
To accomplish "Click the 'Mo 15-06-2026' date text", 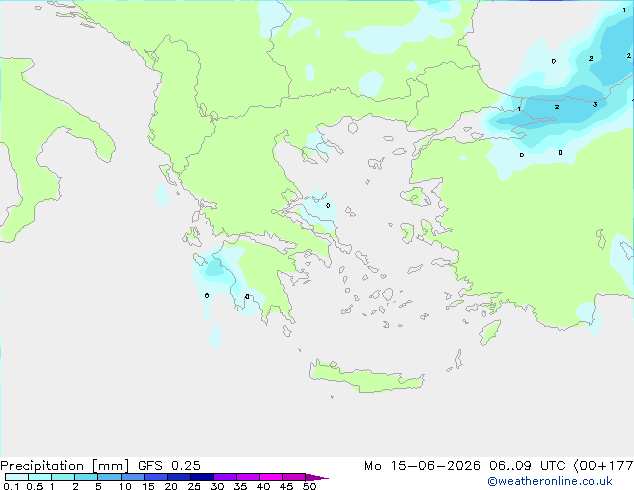I will pos(422,466).
